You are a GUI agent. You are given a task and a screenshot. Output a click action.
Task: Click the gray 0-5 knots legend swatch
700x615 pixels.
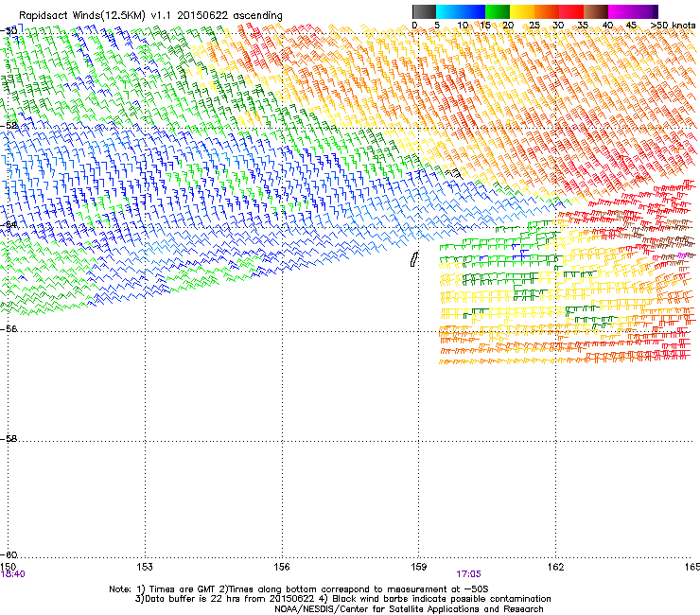[424, 11]
